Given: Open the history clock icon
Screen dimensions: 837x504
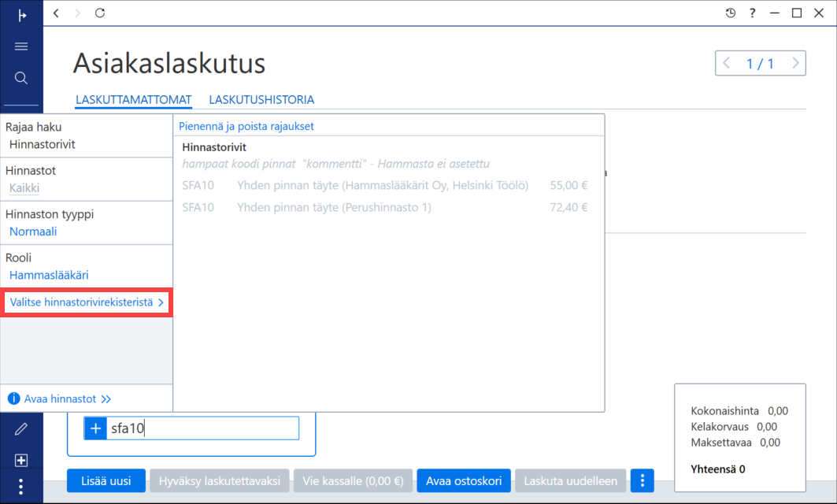Looking at the screenshot, I should (731, 13).
